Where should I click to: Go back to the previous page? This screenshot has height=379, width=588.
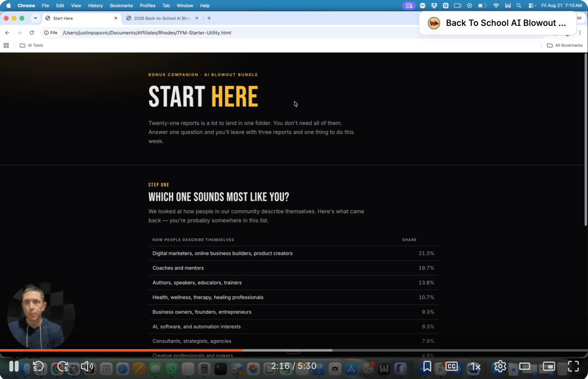pyautogui.click(x=7, y=33)
